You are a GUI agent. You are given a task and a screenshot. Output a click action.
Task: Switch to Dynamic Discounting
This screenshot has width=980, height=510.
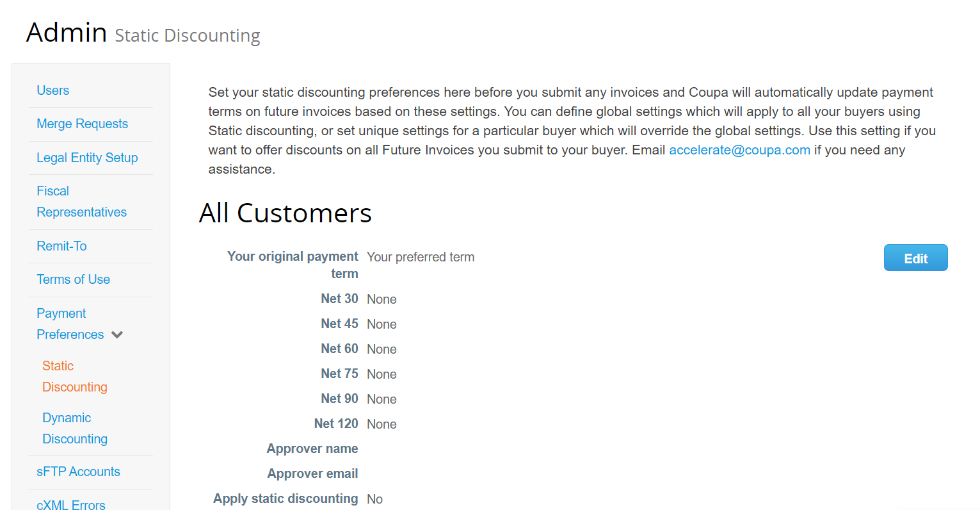point(75,428)
